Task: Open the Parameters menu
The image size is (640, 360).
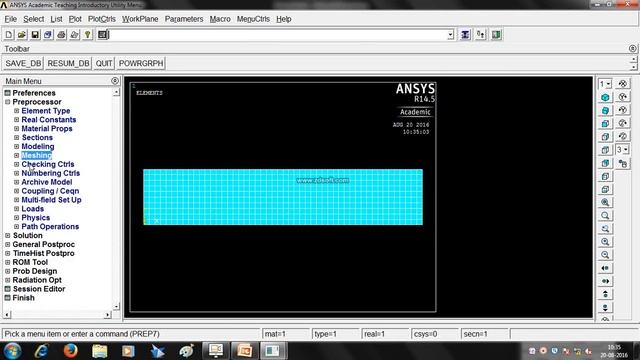Action: 184,19
